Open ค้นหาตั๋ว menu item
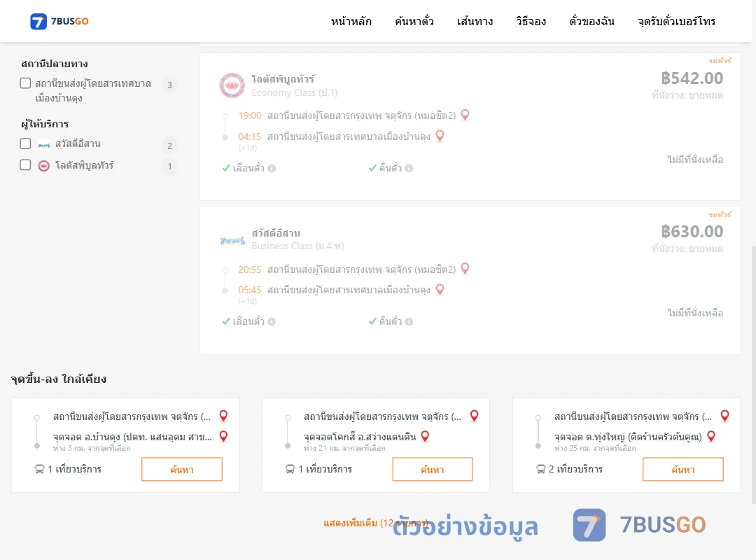The image size is (756, 560). point(414,21)
